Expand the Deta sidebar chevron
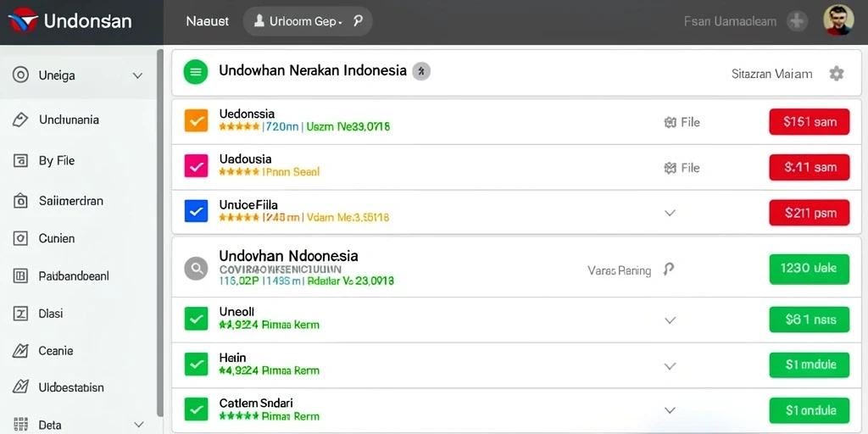 pyautogui.click(x=139, y=426)
